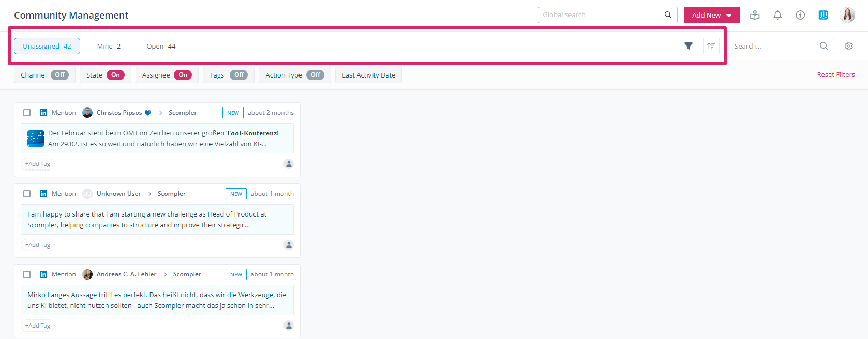Viewport: 868px width, 339px height.
Task: Click the filter funnel icon
Action: (688, 46)
